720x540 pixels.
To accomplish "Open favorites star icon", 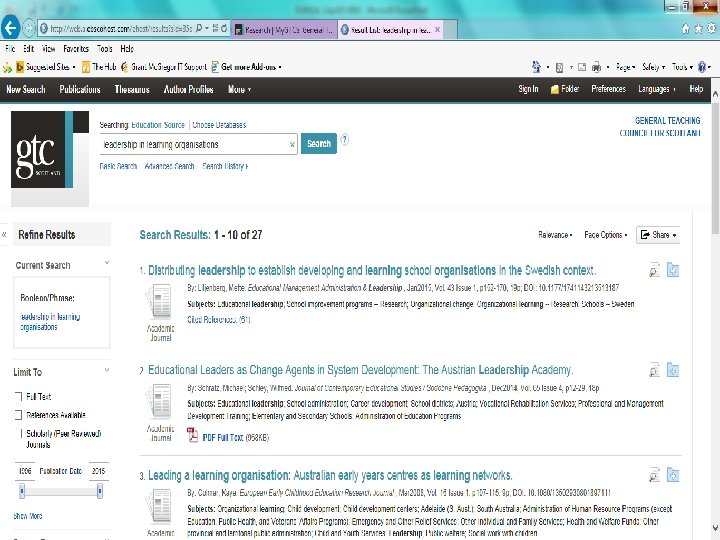I will [x=698, y=28].
